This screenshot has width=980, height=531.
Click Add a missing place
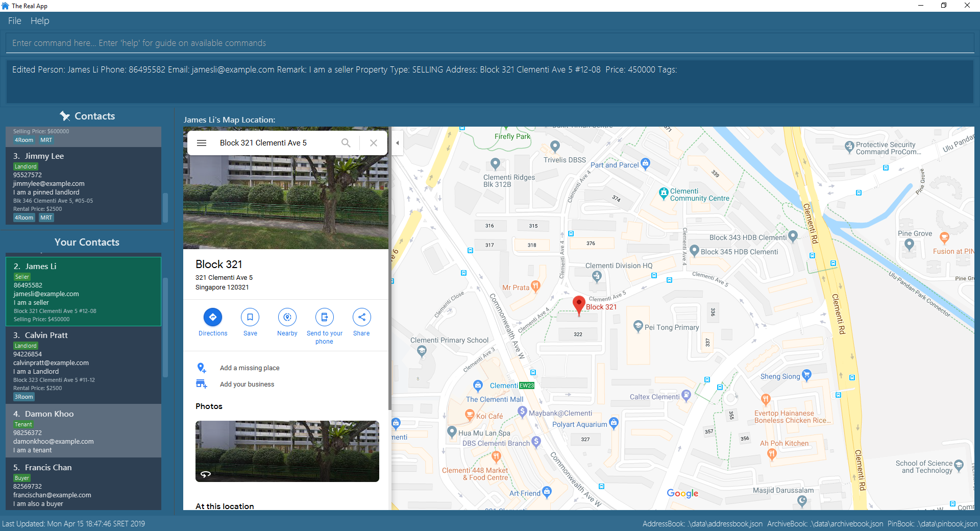250,368
